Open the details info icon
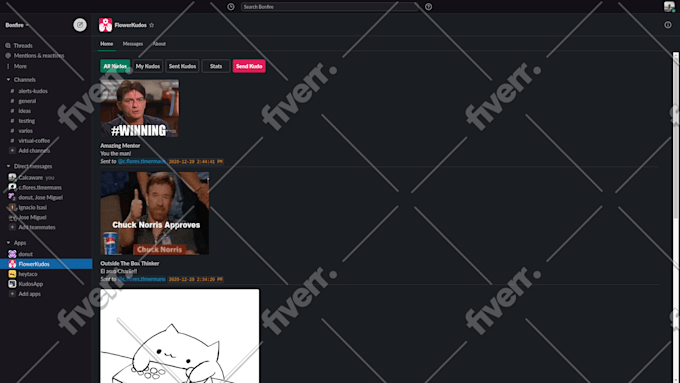Image resolution: width=680 pixels, height=383 pixels. 668,25
